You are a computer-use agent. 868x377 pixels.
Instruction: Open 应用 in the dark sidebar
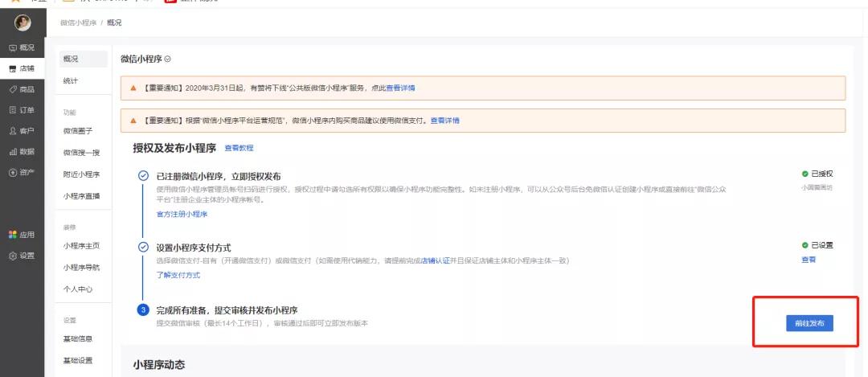pyautogui.click(x=23, y=235)
